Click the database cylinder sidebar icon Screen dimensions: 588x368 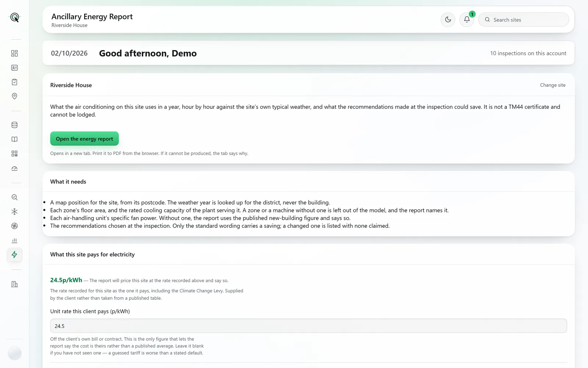(x=14, y=125)
